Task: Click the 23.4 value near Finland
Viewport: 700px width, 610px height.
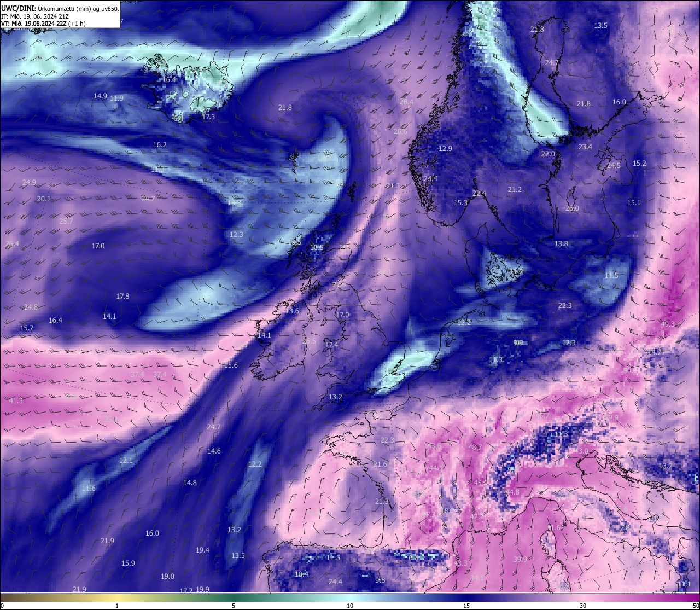Action: (585, 147)
